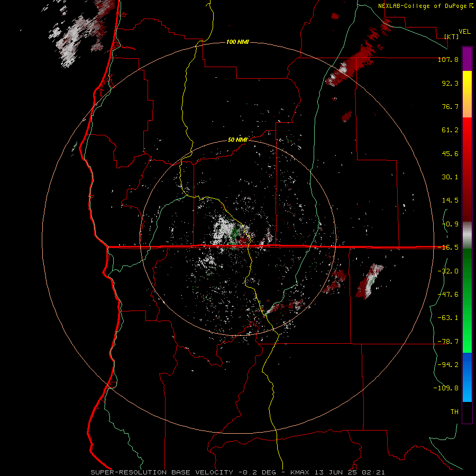Click the 30.1 velocity scale value
The height and width of the screenshot is (476, 476).
point(450,177)
